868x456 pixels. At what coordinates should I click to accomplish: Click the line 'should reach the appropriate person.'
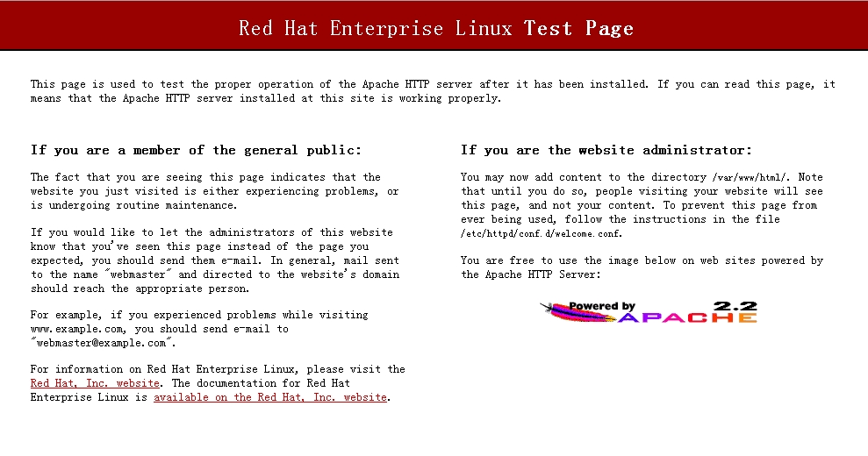[140, 289]
